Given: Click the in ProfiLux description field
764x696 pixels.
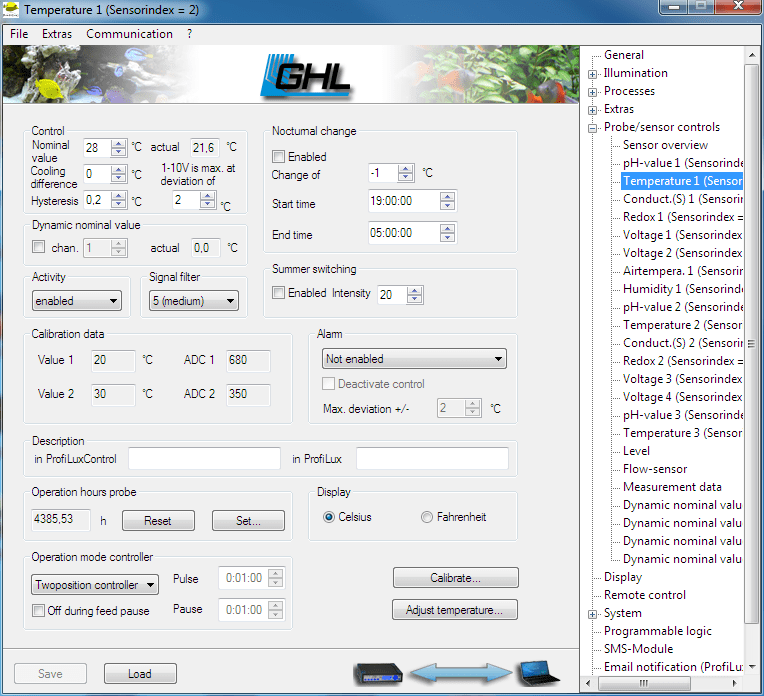Looking at the screenshot, I should point(433,459).
